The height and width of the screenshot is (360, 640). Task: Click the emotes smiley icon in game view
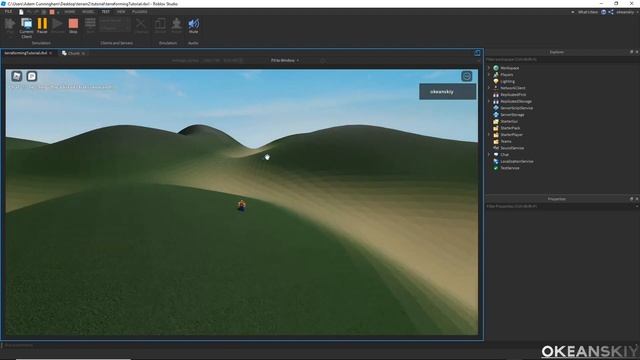point(467,76)
